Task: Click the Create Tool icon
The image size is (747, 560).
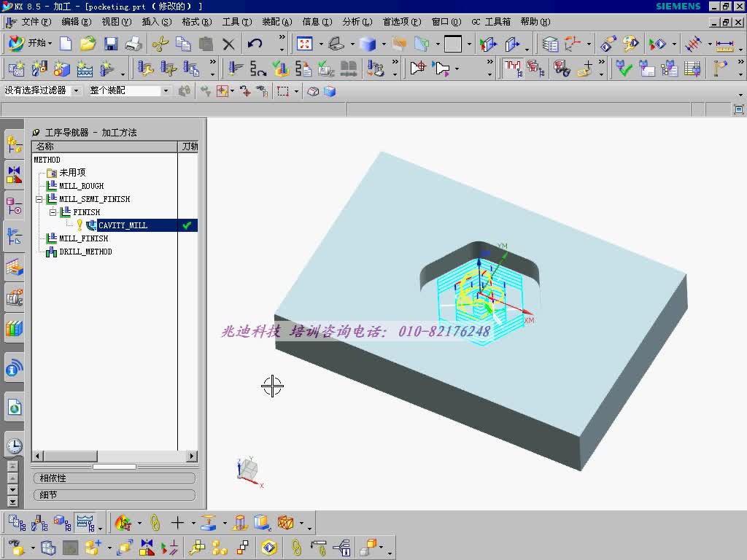Action: click(39, 69)
